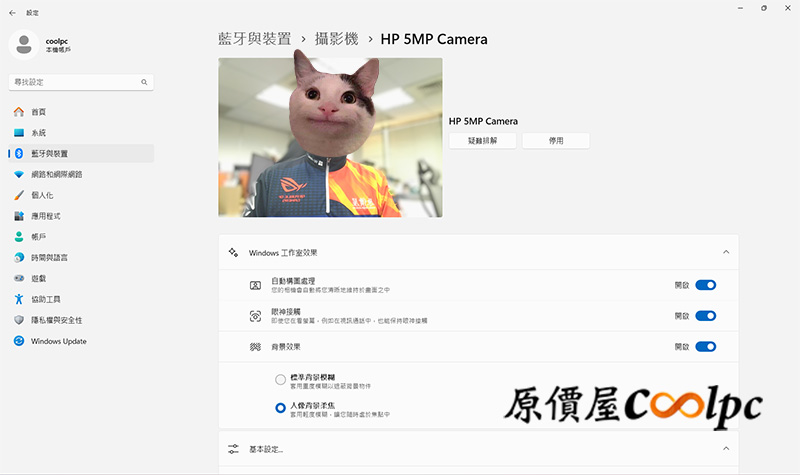Click the coolpc account name
The height and width of the screenshot is (475, 800).
point(57,41)
